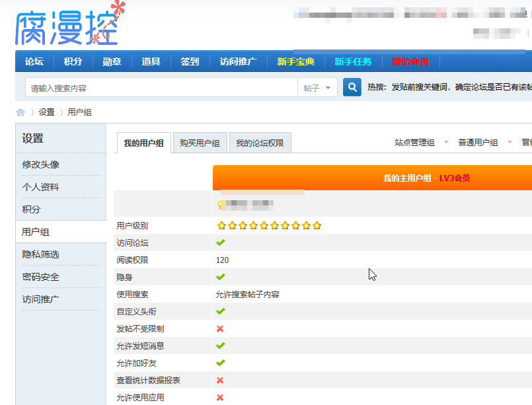The height and width of the screenshot is (405, 532).
Task: Click the green checkmark in 允许发短消息 row
Action: click(x=221, y=346)
